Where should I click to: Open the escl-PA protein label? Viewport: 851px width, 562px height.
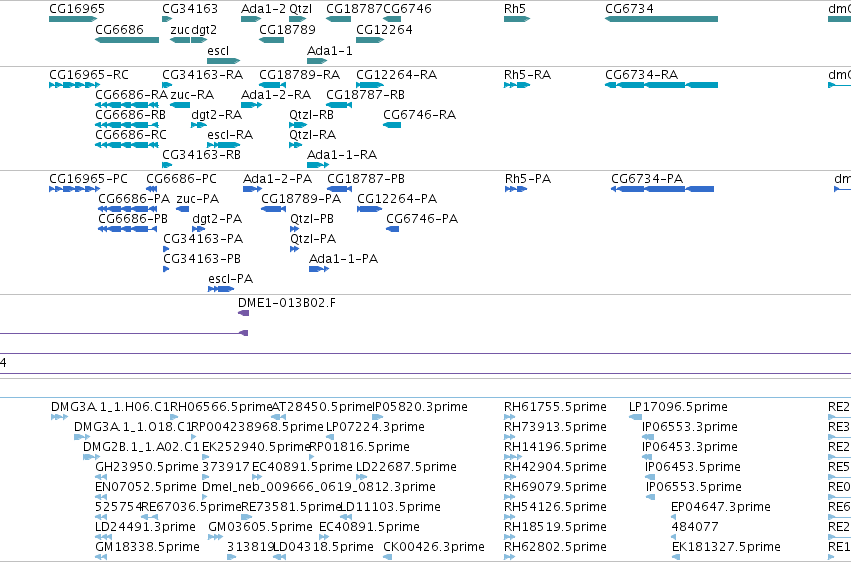pos(231,279)
